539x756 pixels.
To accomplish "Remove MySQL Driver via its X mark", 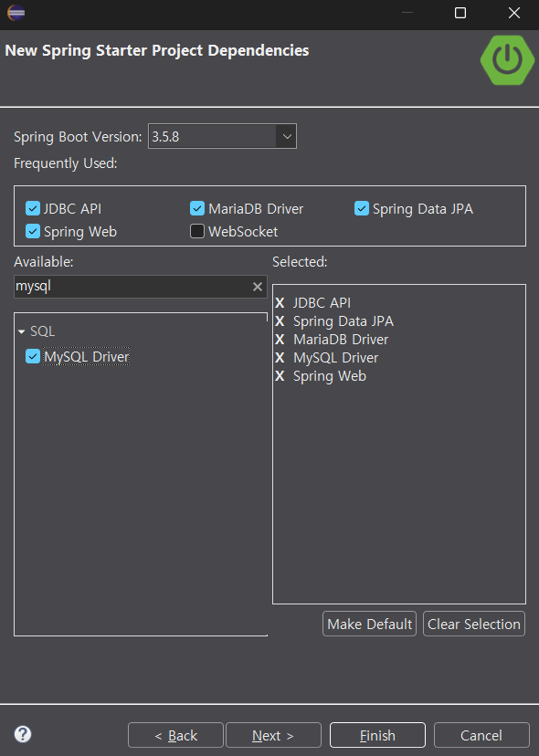I will pos(280,358).
